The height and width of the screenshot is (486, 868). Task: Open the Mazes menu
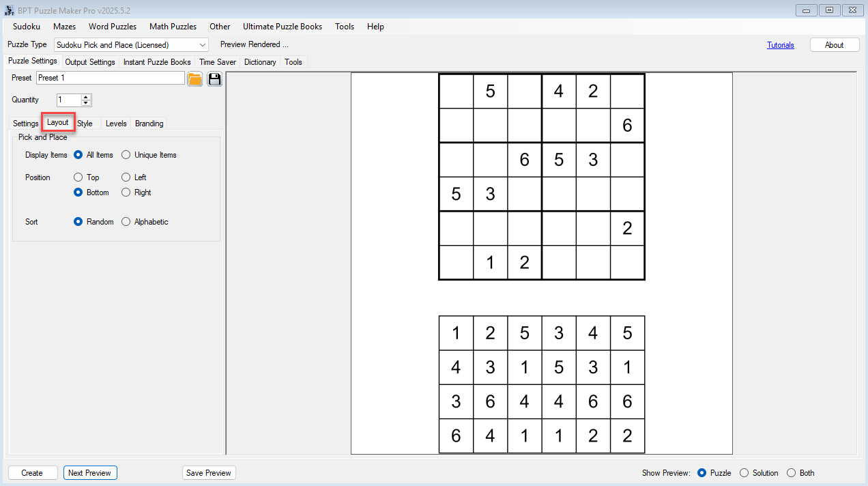[x=64, y=27]
